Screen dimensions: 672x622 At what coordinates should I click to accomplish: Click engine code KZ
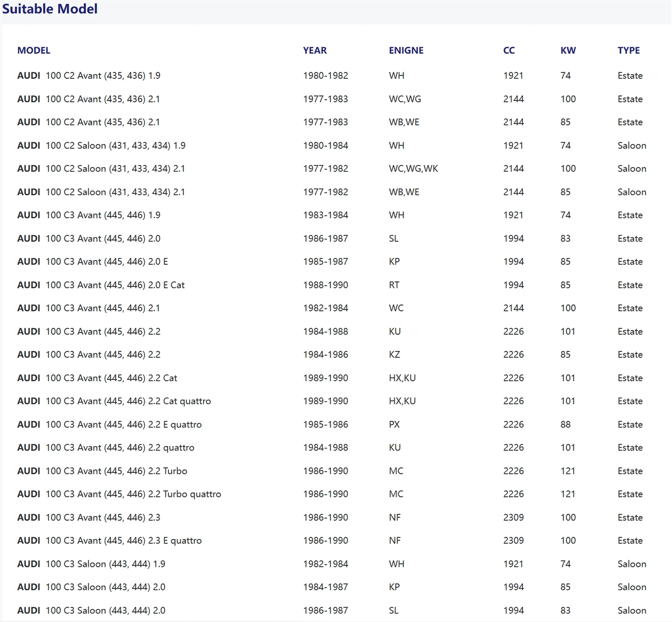point(394,355)
